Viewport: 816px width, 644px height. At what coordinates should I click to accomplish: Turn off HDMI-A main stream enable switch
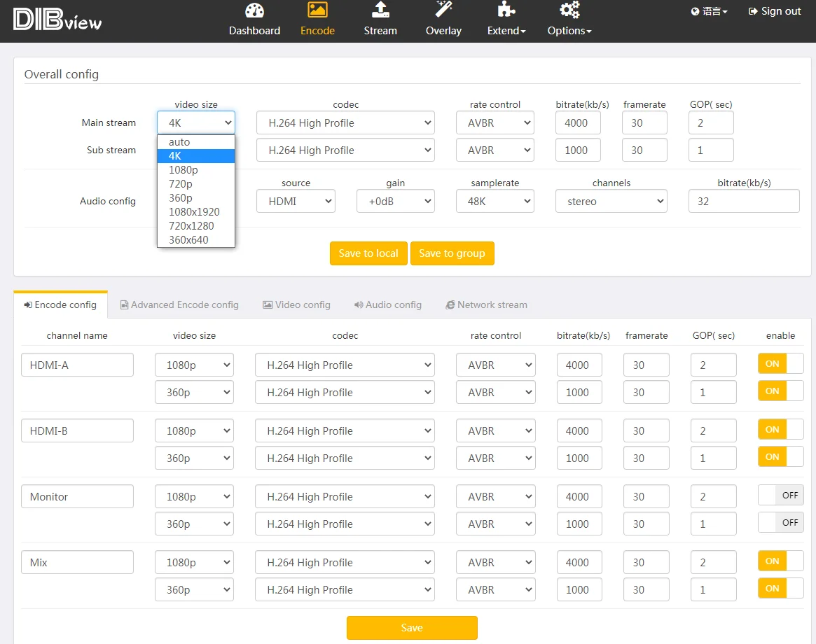point(780,364)
